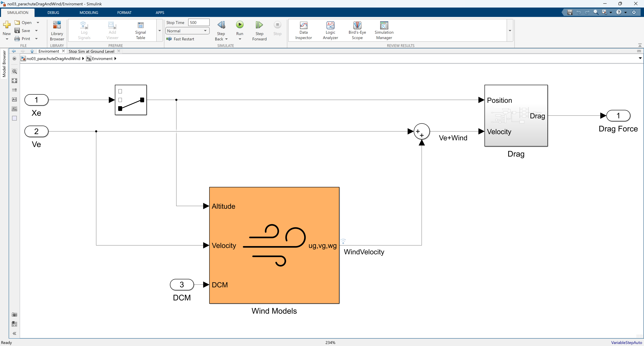
Task: Open the Save options dropdown arrow
Action: point(37,31)
